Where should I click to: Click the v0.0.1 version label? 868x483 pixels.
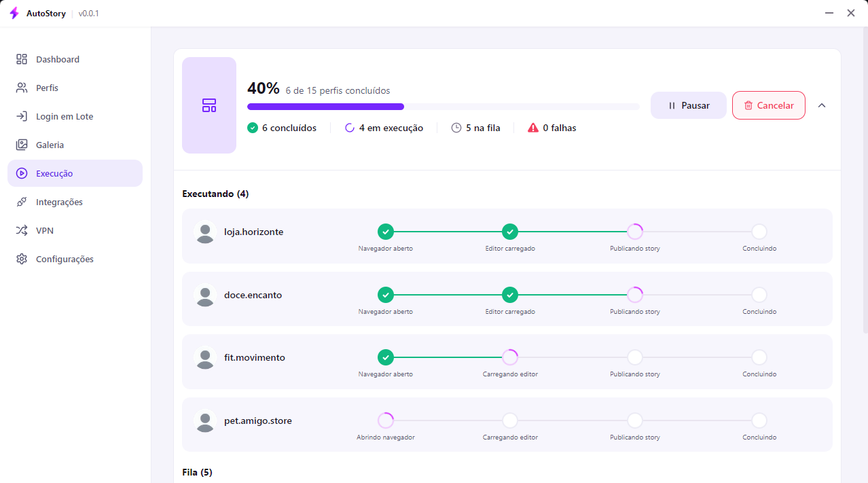pos(89,14)
